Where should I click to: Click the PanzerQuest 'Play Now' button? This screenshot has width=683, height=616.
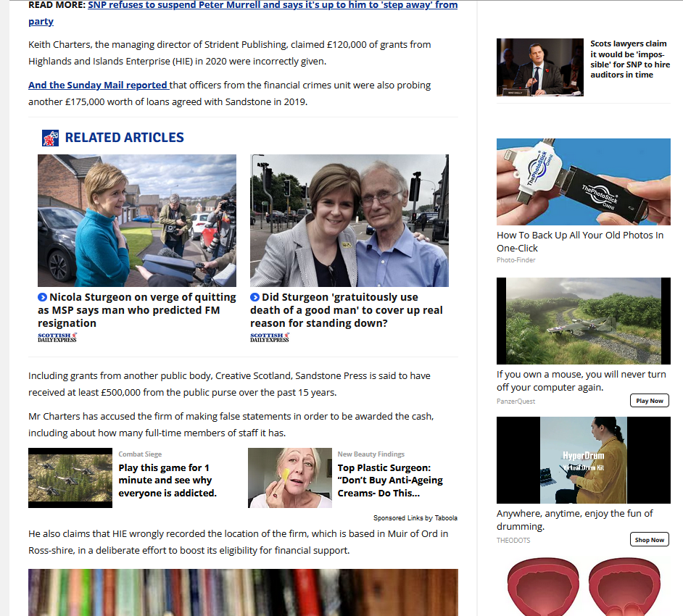(x=649, y=401)
